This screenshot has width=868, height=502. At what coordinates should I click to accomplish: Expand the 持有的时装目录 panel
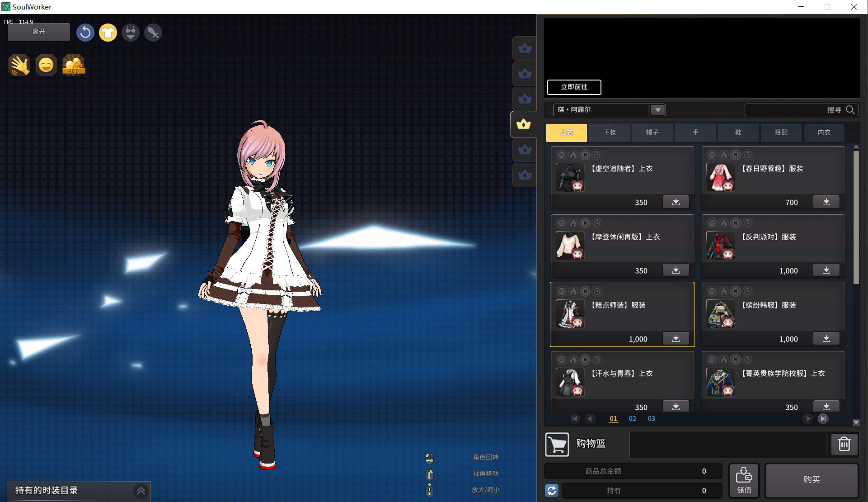pyautogui.click(x=141, y=491)
